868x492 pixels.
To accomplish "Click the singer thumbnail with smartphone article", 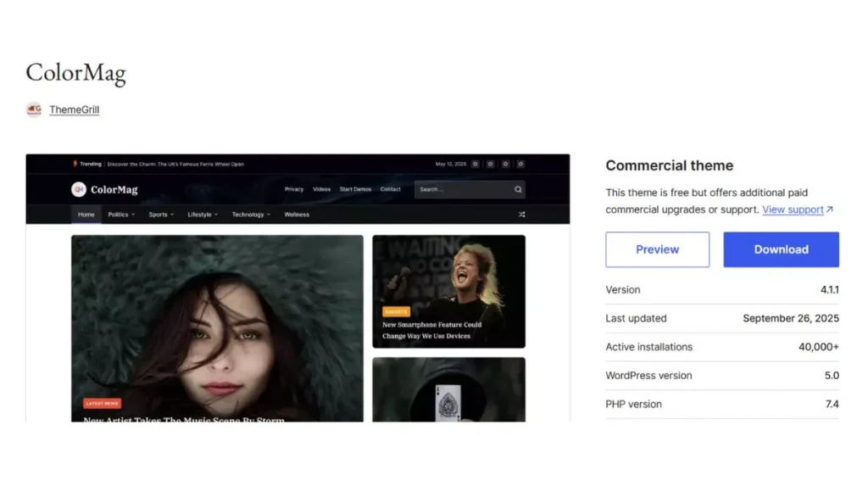I will pos(448,291).
